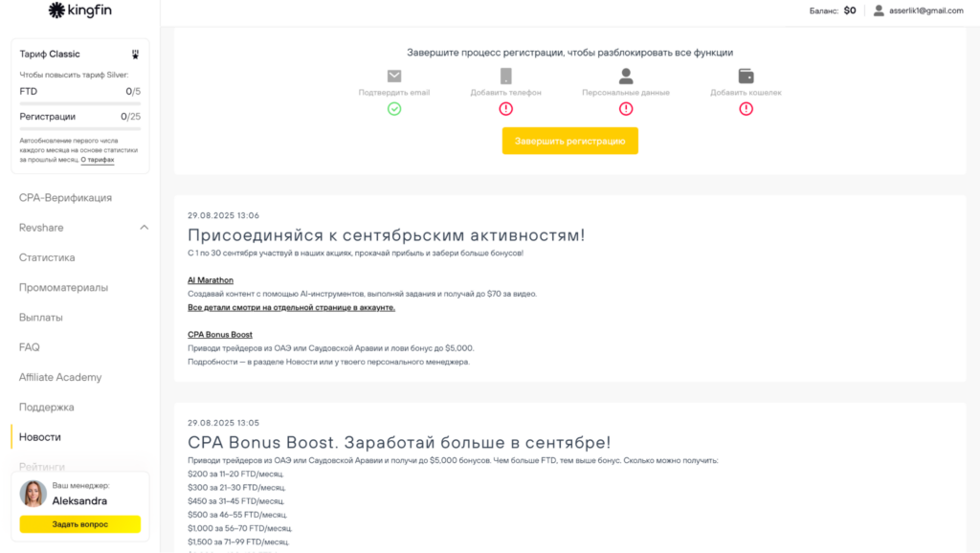Click manager Aleksandra's photo
This screenshot has width=980, height=553.
pos(33,494)
